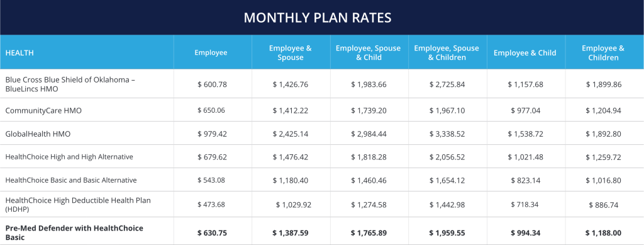Select the $ 1,442.98 rate cell
The image size is (644, 245).
[447, 204]
